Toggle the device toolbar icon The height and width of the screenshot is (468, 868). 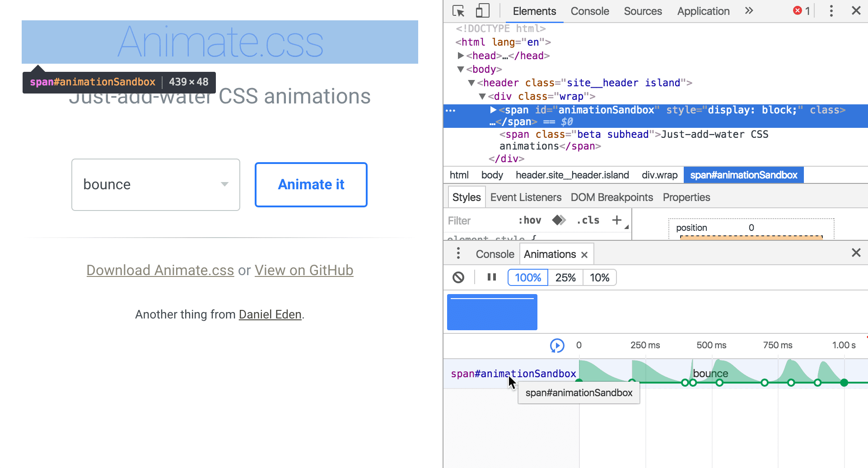coord(482,10)
